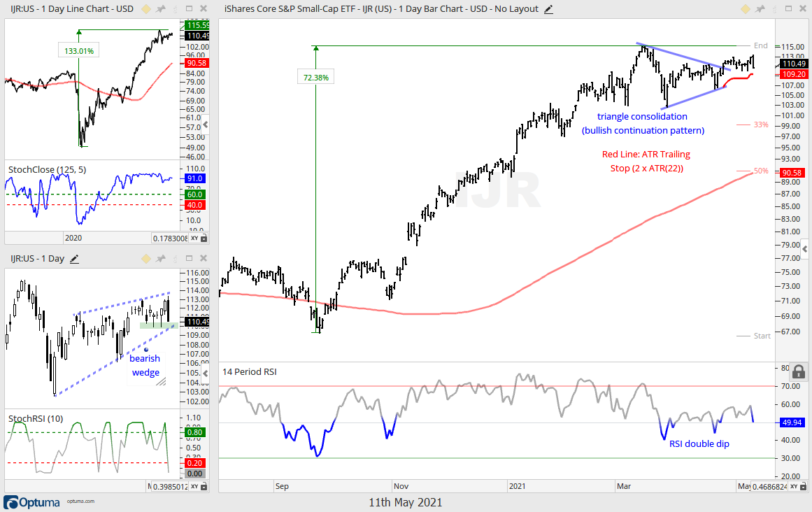The height and width of the screenshot is (512, 812).
Task: Click the link icon in the Bar Chart header
Action: [x=774, y=9]
